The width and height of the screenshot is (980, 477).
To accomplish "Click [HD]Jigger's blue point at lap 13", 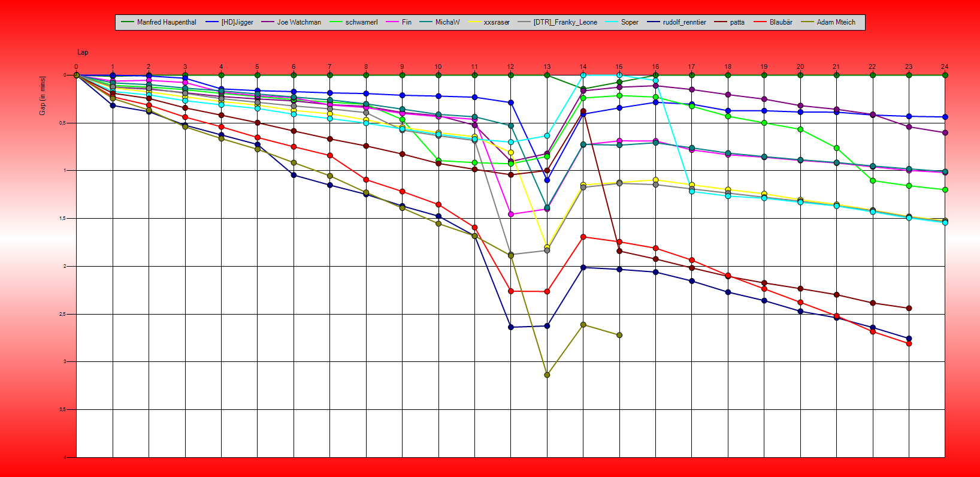I will click(547, 180).
